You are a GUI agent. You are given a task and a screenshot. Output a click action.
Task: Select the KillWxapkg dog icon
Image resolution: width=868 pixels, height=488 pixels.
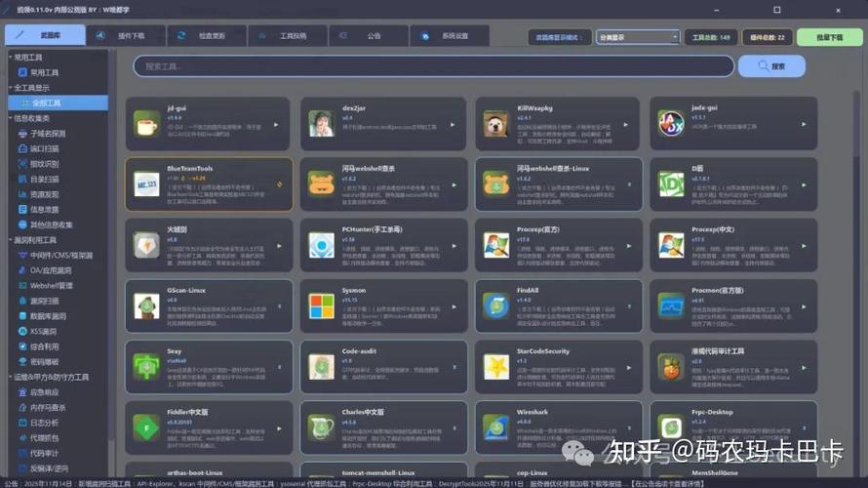496,124
